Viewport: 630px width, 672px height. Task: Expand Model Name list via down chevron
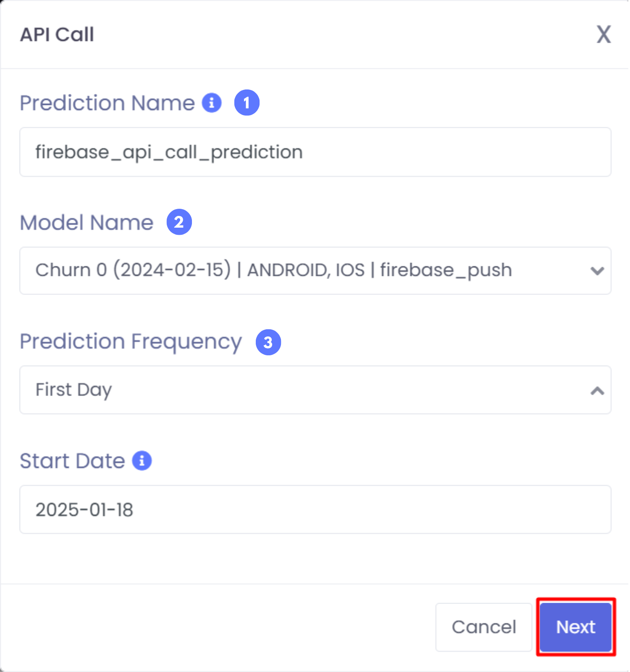[597, 270]
